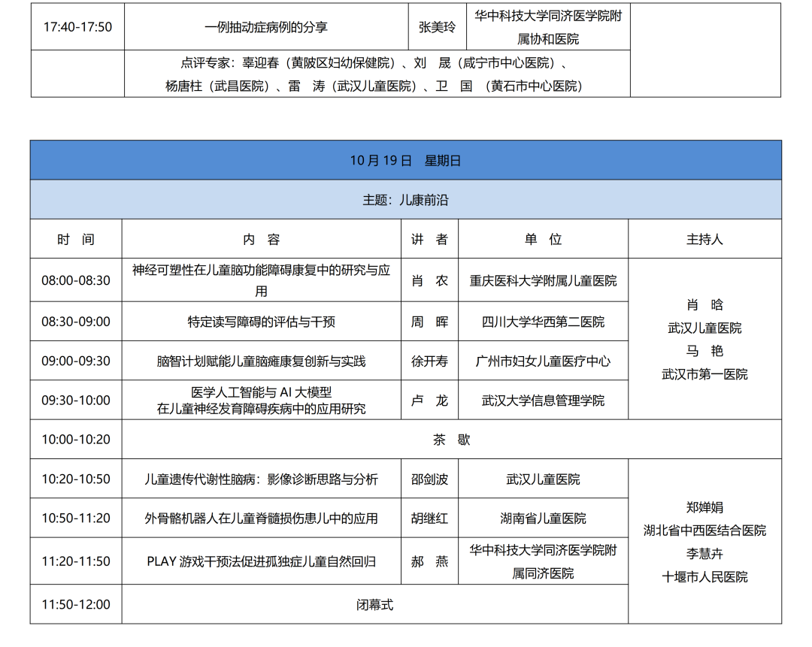Select 外骨骼机器人在儿童脊髓损伤患儿中的应用 topic

tap(261, 519)
